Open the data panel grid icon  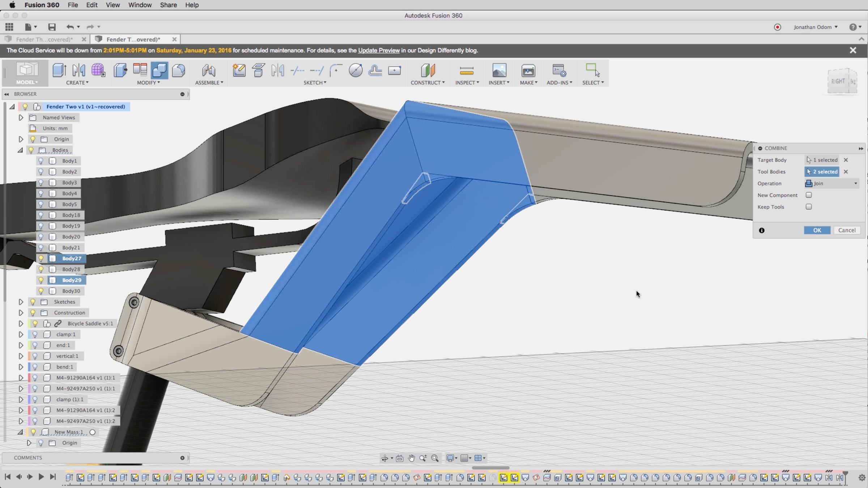tap(9, 27)
